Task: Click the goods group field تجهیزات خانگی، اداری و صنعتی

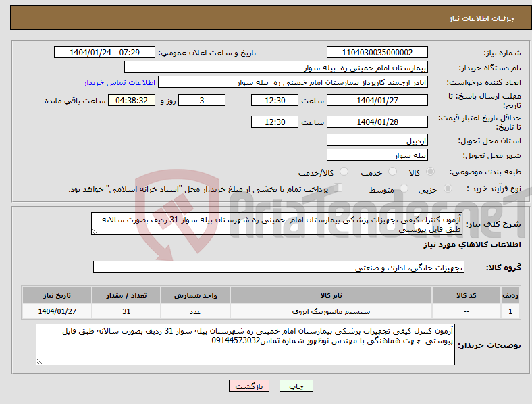Action: [279, 267]
